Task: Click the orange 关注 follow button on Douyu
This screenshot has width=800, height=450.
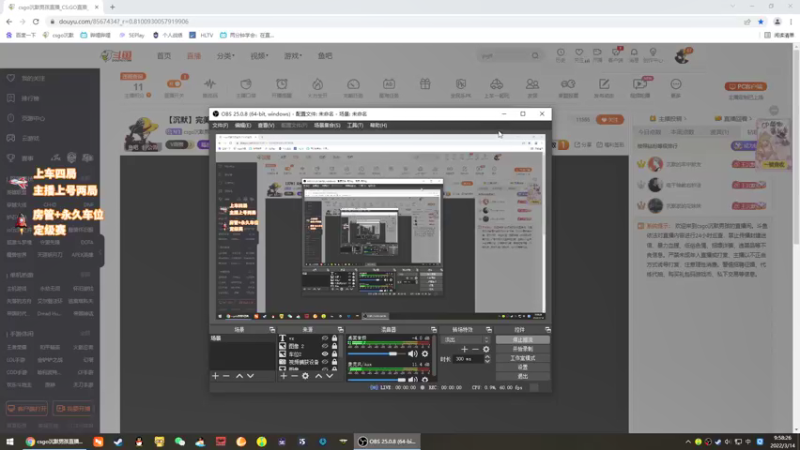Action: click(x=610, y=120)
